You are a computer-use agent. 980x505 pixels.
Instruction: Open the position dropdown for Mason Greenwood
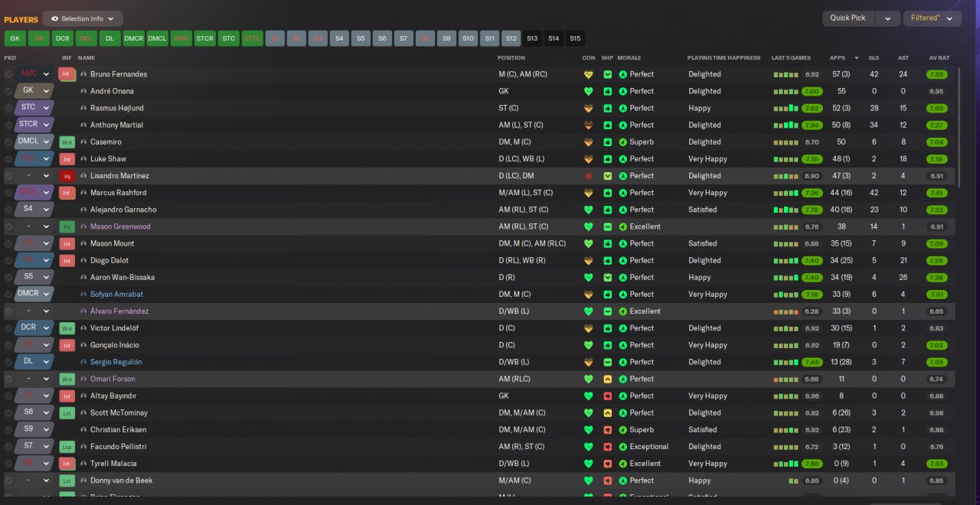tap(34, 226)
